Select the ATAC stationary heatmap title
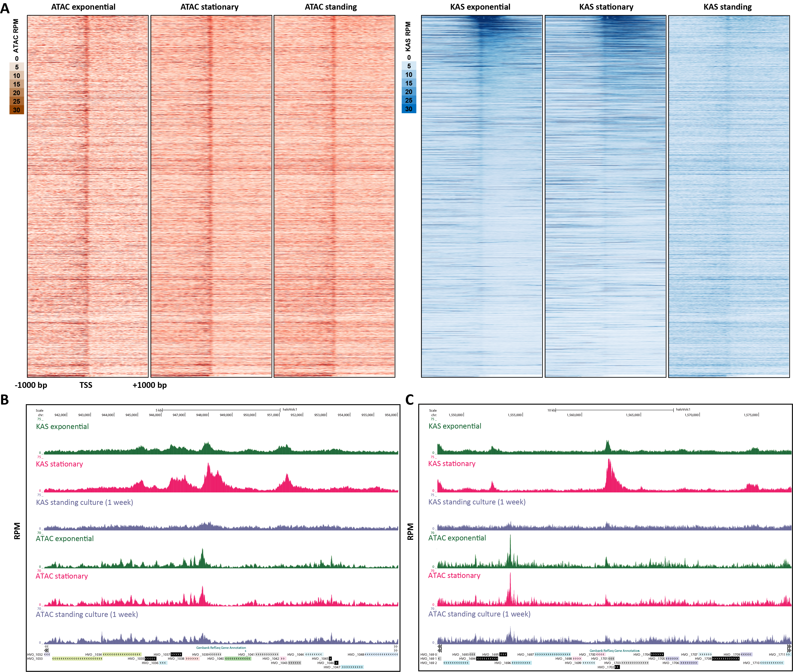 pyautogui.click(x=209, y=7)
